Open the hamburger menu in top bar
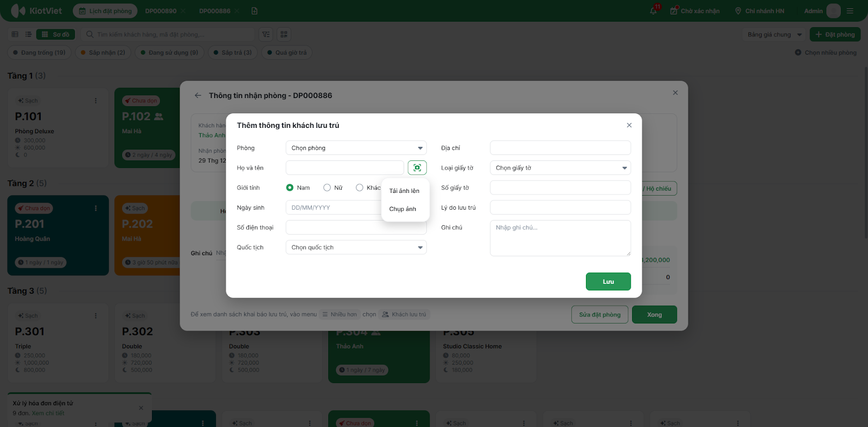Viewport: 868px width, 427px height. click(850, 11)
